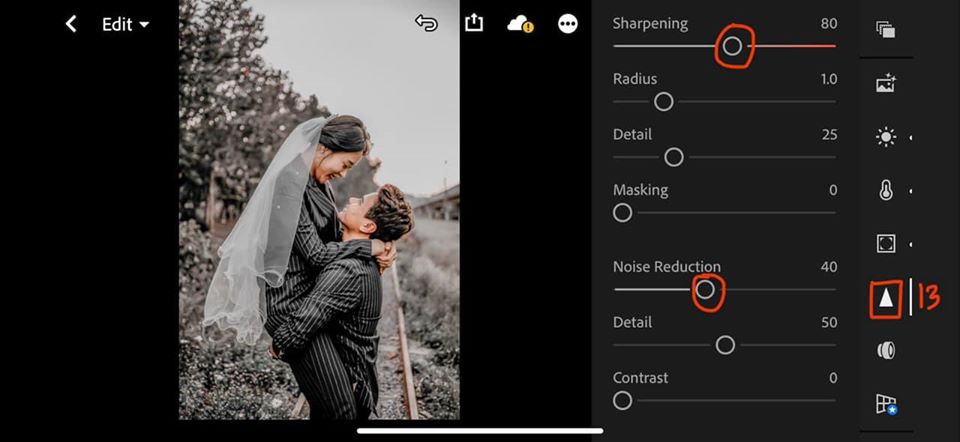Viewport: 960px width, 442px height.
Task: Open the Effects vignette panel icon
Action: (885, 244)
